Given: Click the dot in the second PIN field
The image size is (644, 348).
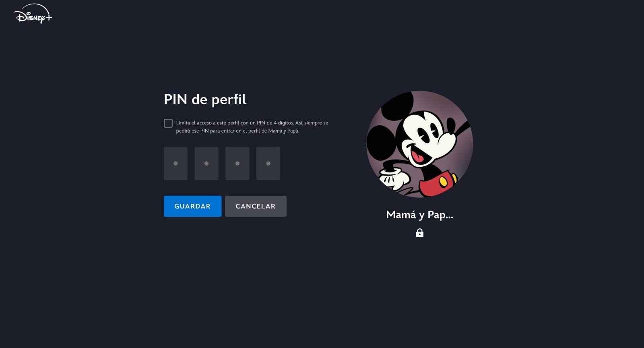Looking at the screenshot, I should (x=206, y=164).
